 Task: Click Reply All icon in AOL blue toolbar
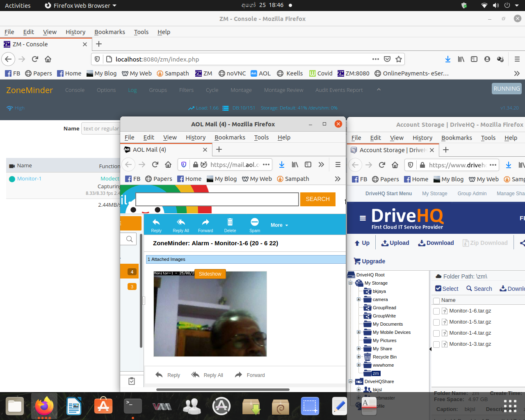[x=181, y=222]
